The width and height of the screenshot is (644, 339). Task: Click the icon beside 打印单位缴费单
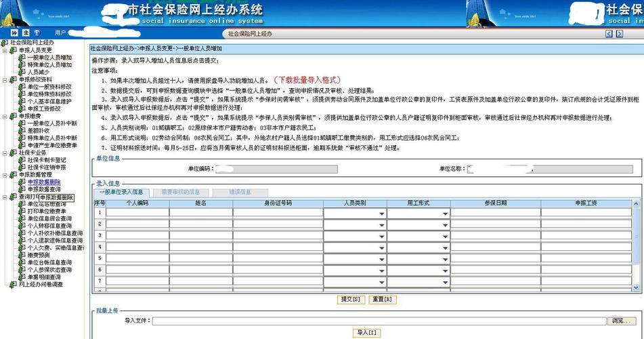[x=22, y=211]
